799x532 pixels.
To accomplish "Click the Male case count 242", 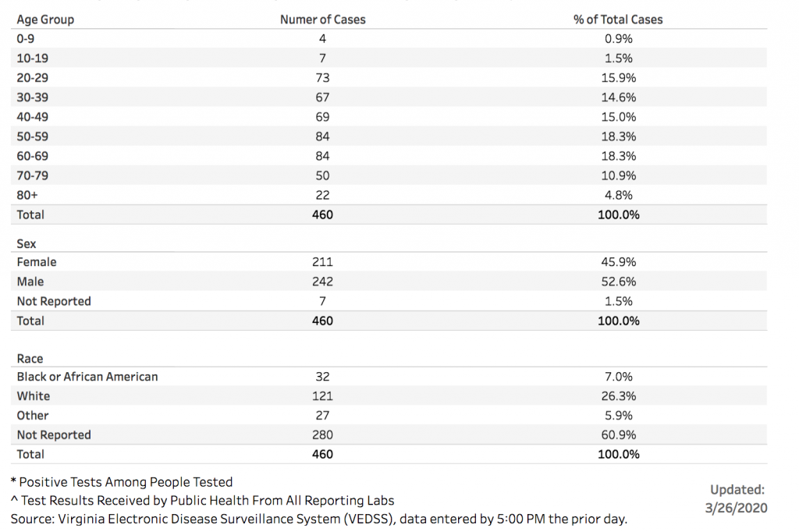I will [x=322, y=282].
